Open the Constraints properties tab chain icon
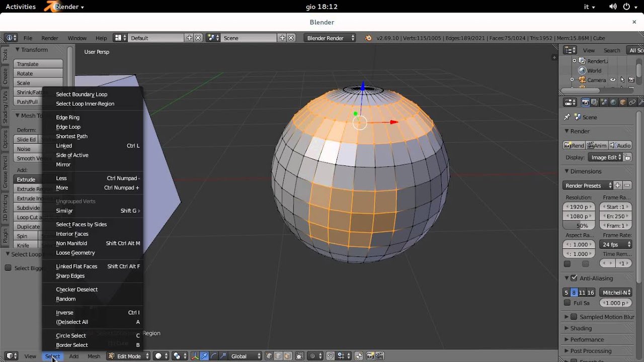The image size is (644, 362). (x=632, y=102)
